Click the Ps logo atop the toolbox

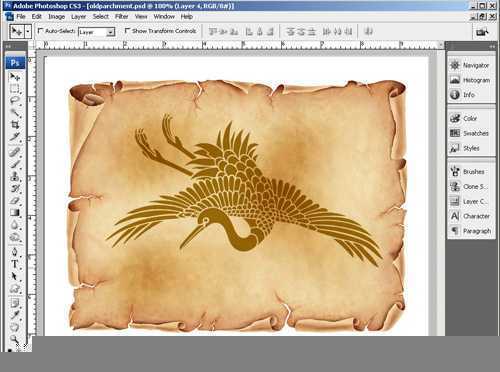(15, 63)
